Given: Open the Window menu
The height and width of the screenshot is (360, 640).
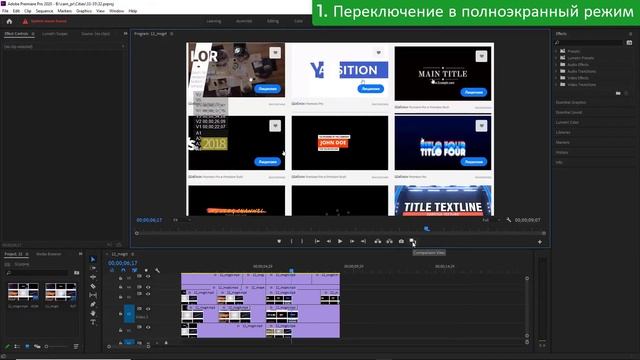Looking at the screenshot, I should 116,11.
